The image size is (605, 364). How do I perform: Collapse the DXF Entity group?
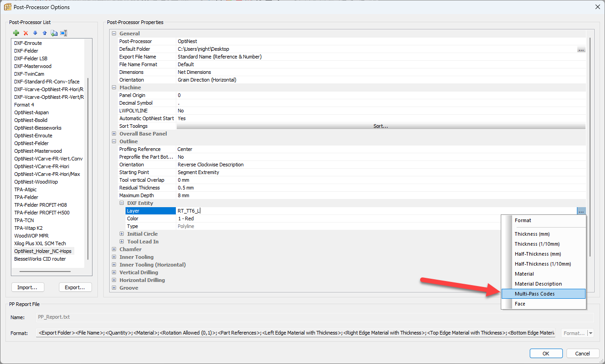pos(122,203)
